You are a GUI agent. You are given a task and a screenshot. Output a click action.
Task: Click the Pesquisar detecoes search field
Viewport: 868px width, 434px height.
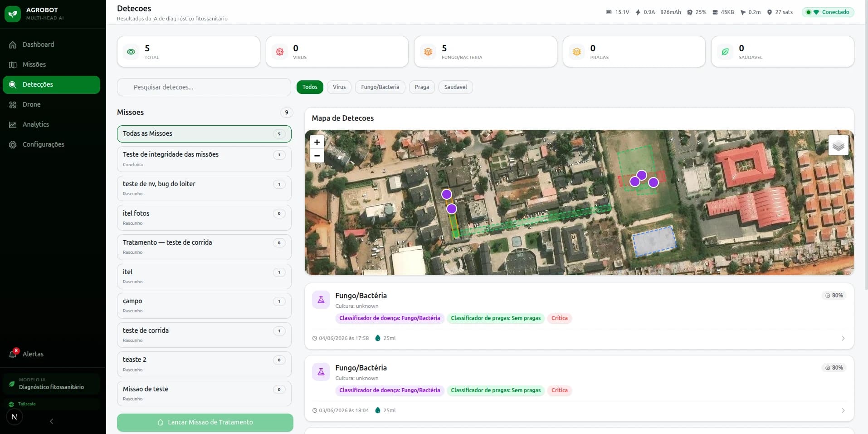click(204, 87)
